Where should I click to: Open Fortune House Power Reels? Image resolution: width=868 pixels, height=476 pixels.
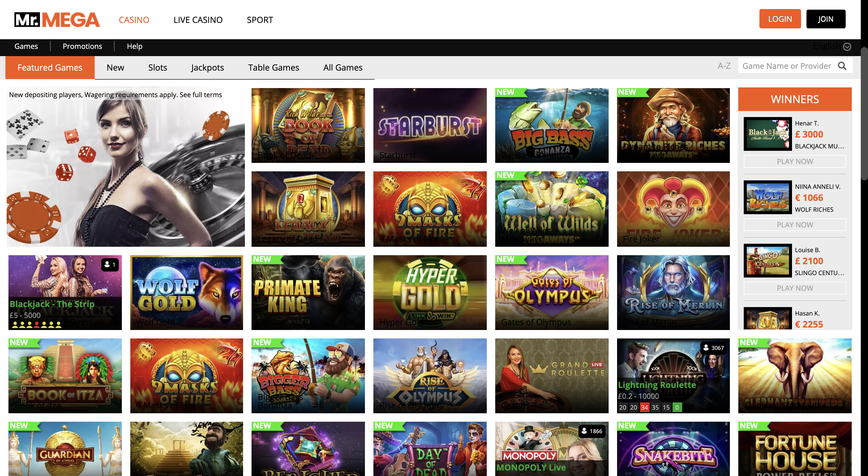point(795,449)
